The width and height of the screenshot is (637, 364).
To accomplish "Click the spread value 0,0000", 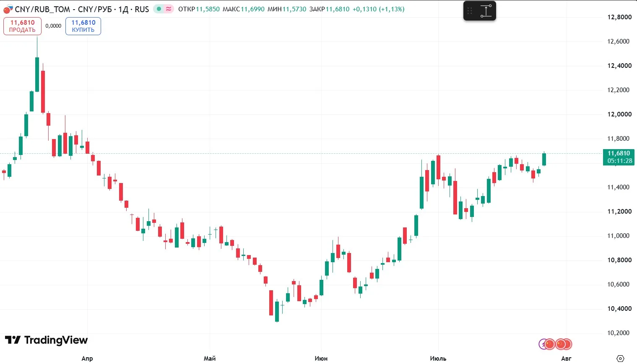I will [x=53, y=26].
